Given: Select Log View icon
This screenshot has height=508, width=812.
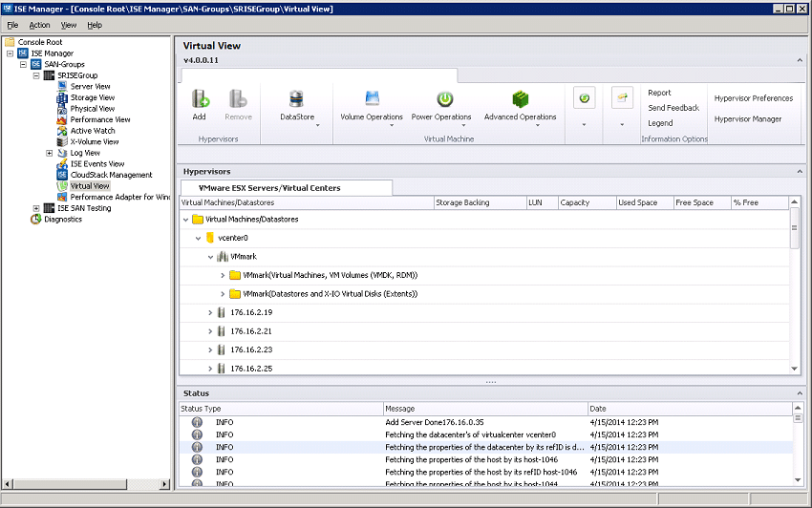Looking at the screenshot, I should point(62,153).
